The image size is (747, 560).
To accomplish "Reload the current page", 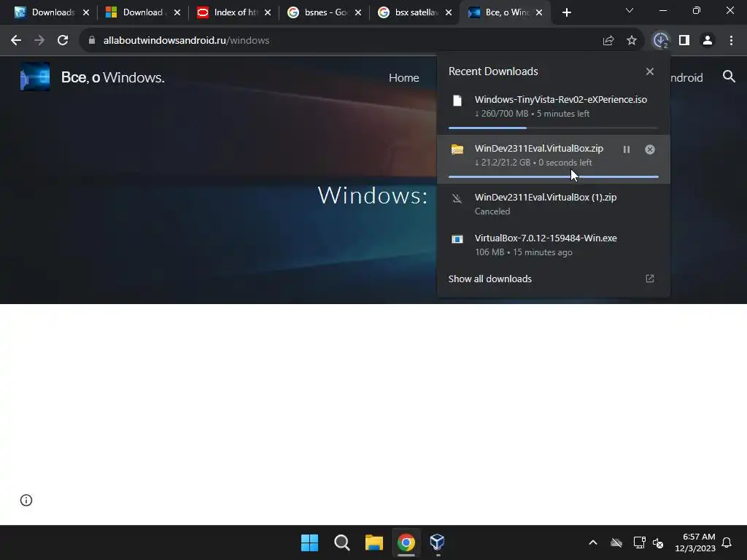I will point(63,41).
